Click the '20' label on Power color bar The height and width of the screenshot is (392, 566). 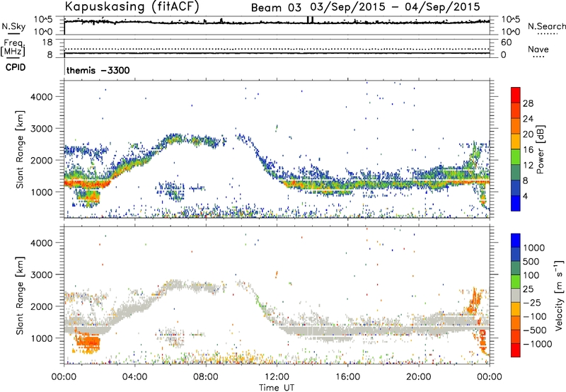(x=528, y=134)
